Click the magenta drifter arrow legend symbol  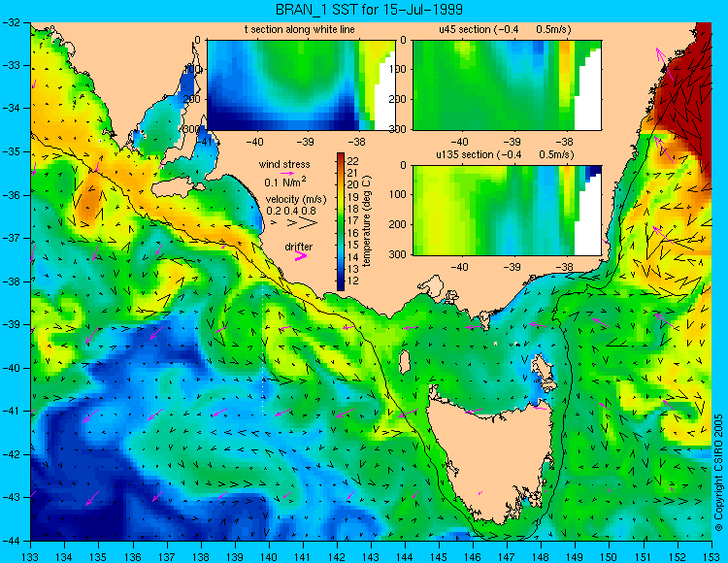[300, 255]
